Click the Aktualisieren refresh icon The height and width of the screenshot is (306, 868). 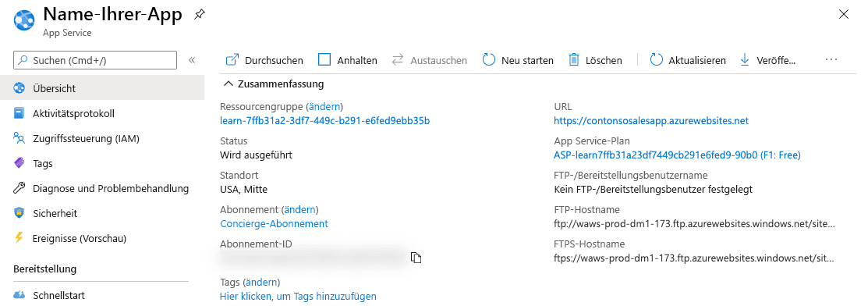click(x=656, y=60)
